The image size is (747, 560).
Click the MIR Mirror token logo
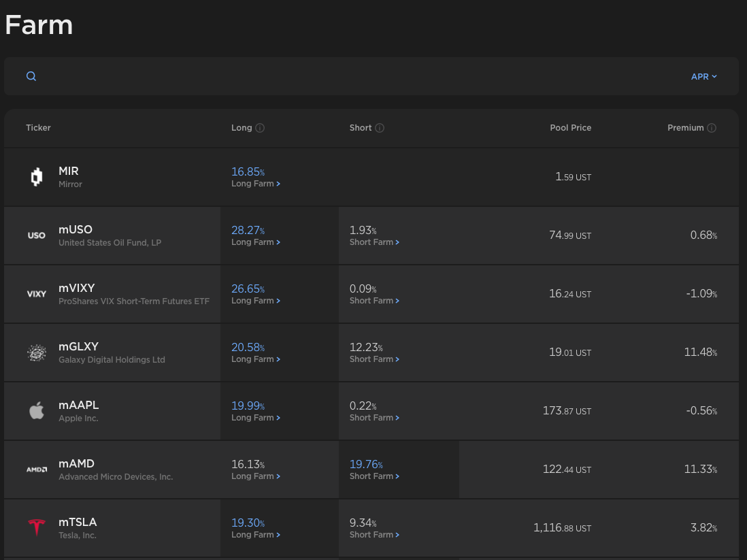click(x=37, y=177)
